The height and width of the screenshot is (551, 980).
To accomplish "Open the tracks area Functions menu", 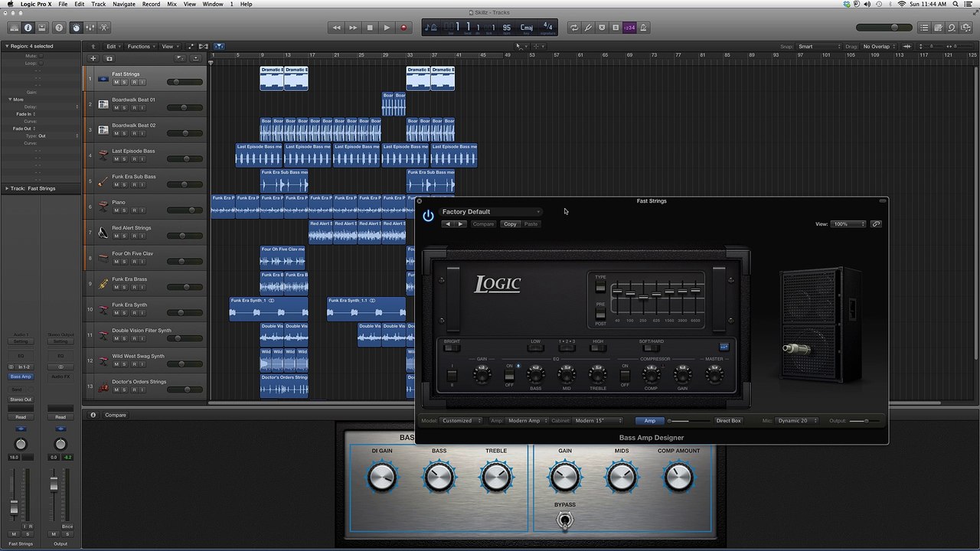I will (x=141, y=46).
